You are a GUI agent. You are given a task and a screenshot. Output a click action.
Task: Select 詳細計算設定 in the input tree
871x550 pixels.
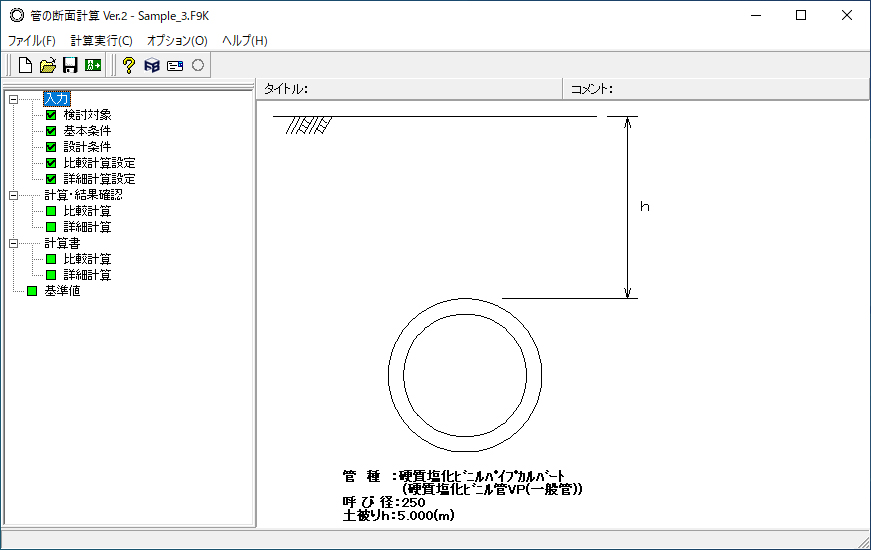click(99, 179)
